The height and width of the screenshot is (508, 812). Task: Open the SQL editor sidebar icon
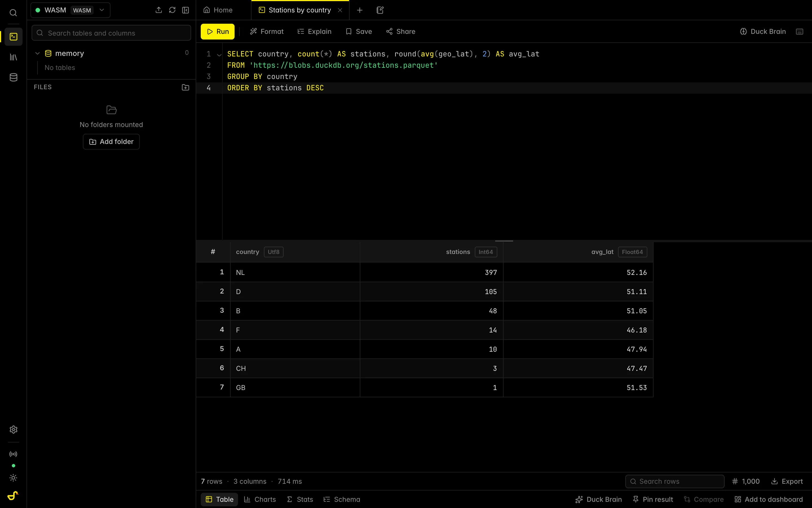pyautogui.click(x=14, y=37)
